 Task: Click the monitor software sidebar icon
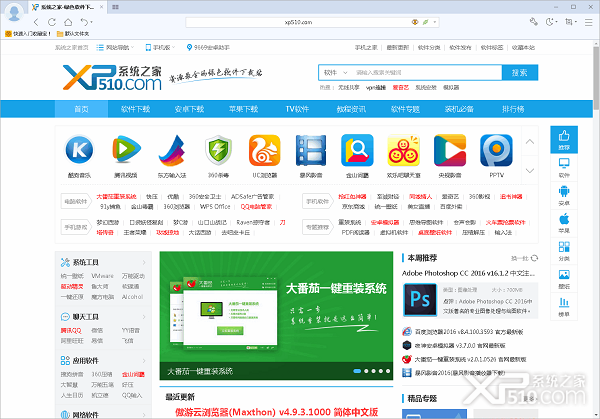click(x=564, y=168)
